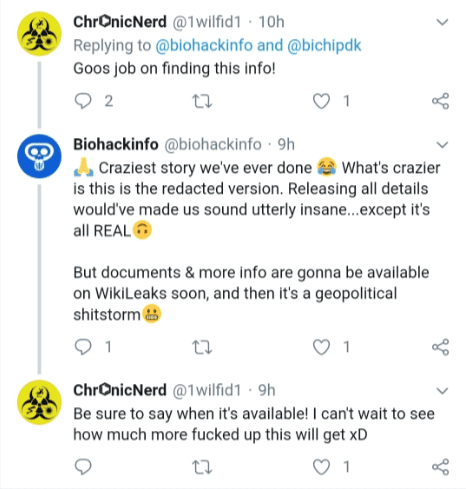Open chevron menu on last ChrOnicNerd tweet
The height and width of the screenshot is (489, 466).
pos(442,390)
